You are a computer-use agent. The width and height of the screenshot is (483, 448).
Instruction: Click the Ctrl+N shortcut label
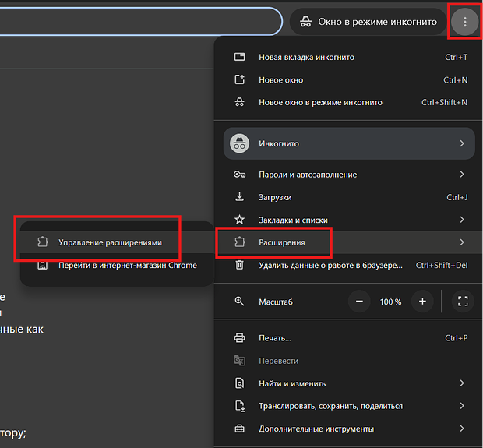click(x=456, y=80)
